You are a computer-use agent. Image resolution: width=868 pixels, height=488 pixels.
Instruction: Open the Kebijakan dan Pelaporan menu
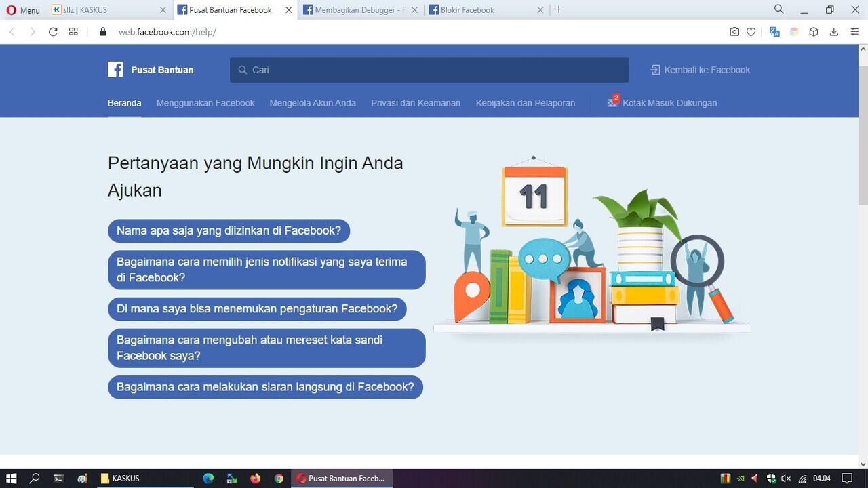point(526,103)
